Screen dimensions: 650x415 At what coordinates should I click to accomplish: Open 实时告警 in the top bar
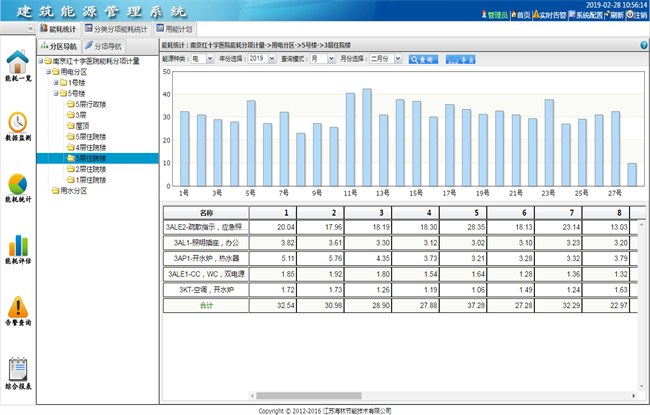point(550,15)
